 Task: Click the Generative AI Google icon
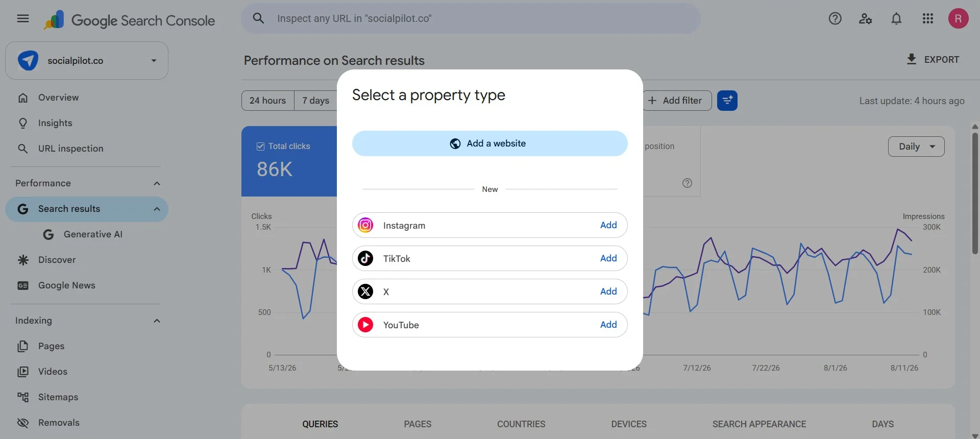pyautogui.click(x=48, y=234)
